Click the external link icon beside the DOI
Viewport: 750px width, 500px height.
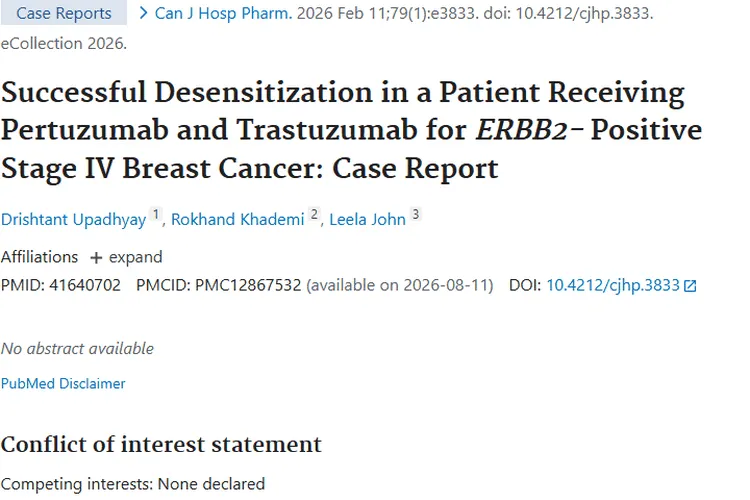pos(690,286)
